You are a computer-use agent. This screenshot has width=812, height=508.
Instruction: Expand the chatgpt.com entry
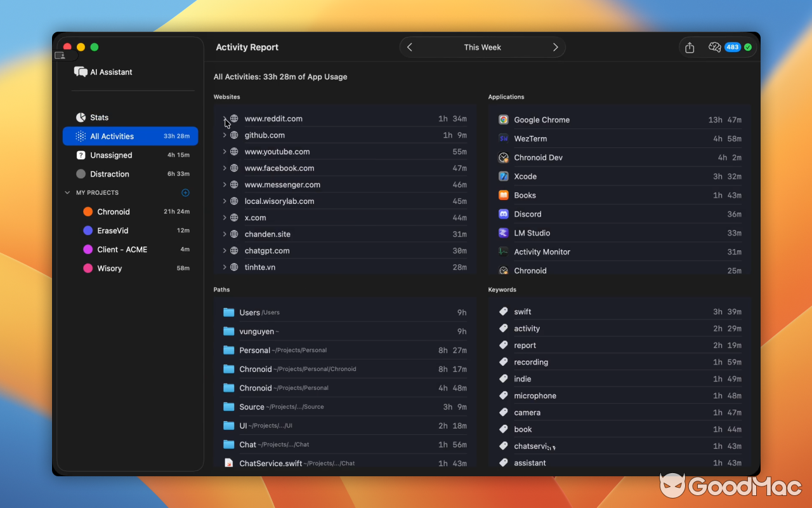(225, 250)
